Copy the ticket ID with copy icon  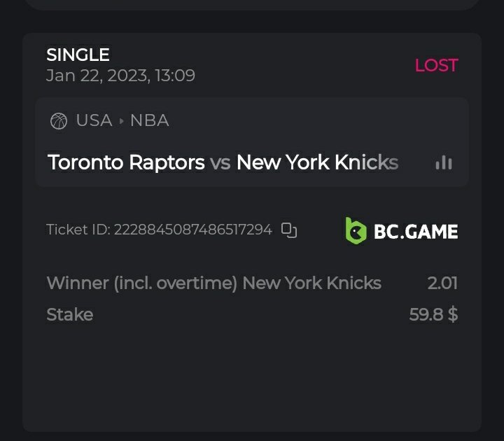click(x=289, y=230)
